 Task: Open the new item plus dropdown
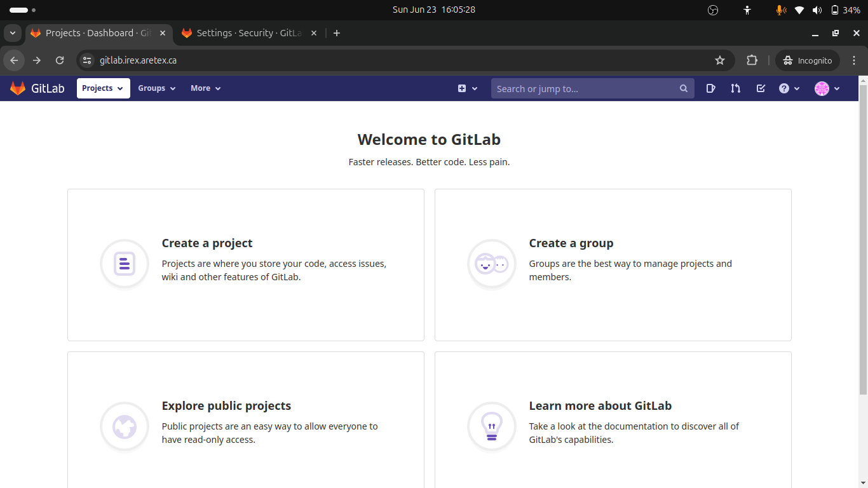(x=468, y=88)
